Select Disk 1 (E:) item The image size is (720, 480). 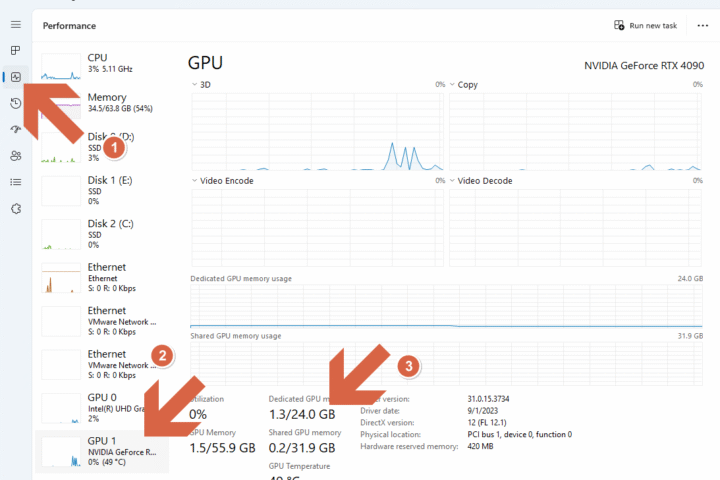point(103,190)
